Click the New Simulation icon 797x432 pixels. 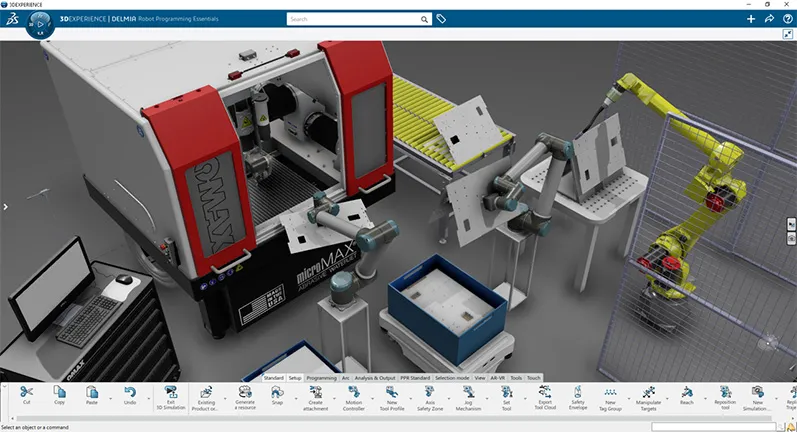pos(757,392)
